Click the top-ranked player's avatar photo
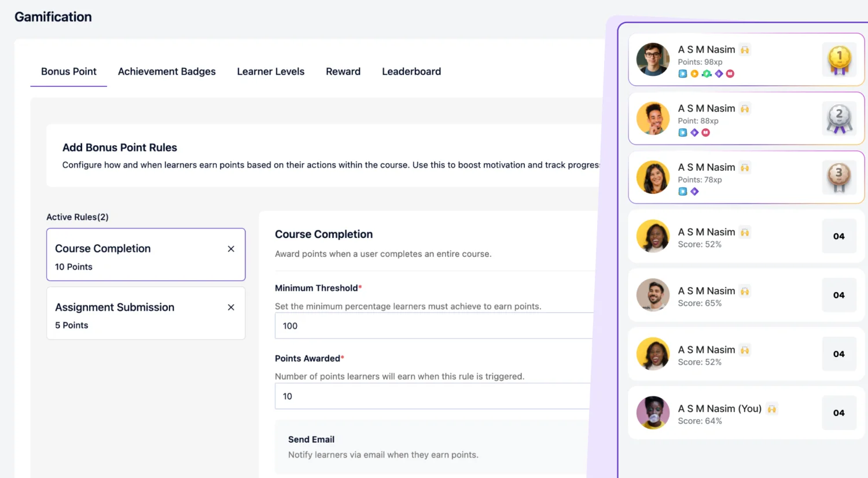The height and width of the screenshot is (478, 868). pos(653,59)
